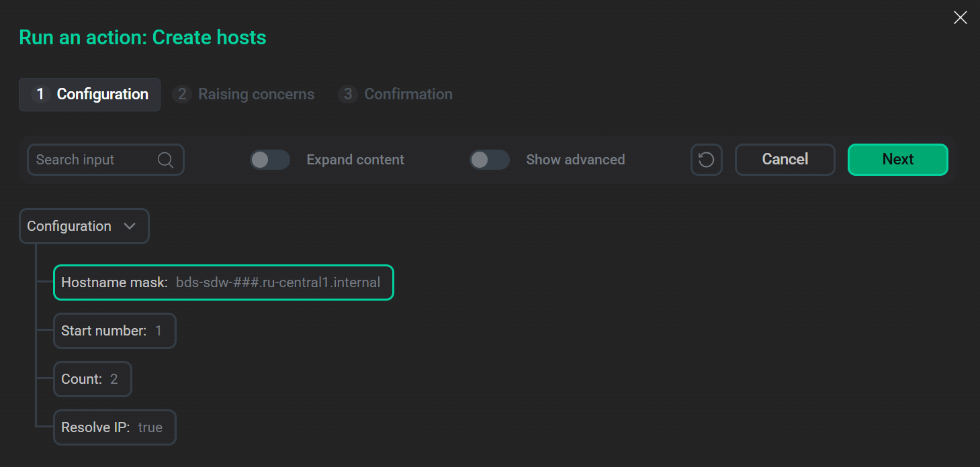This screenshot has height=467, width=980.
Task: Switch to the Confirmation step
Action: pyautogui.click(x=408, y=95)
